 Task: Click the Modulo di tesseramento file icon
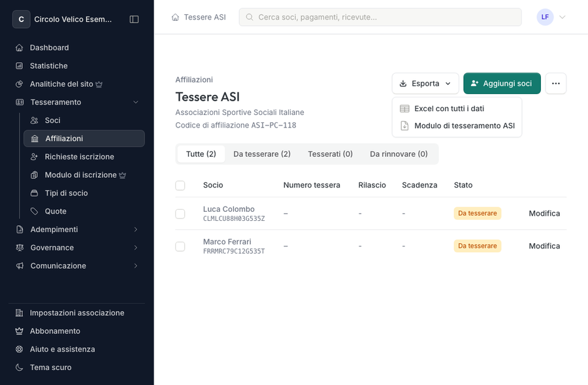click(404, 126)
